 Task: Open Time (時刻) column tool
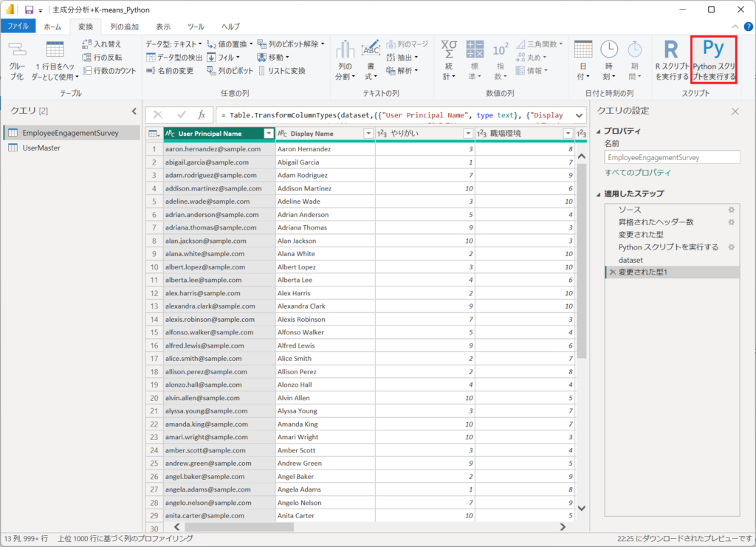click(609, 61)
